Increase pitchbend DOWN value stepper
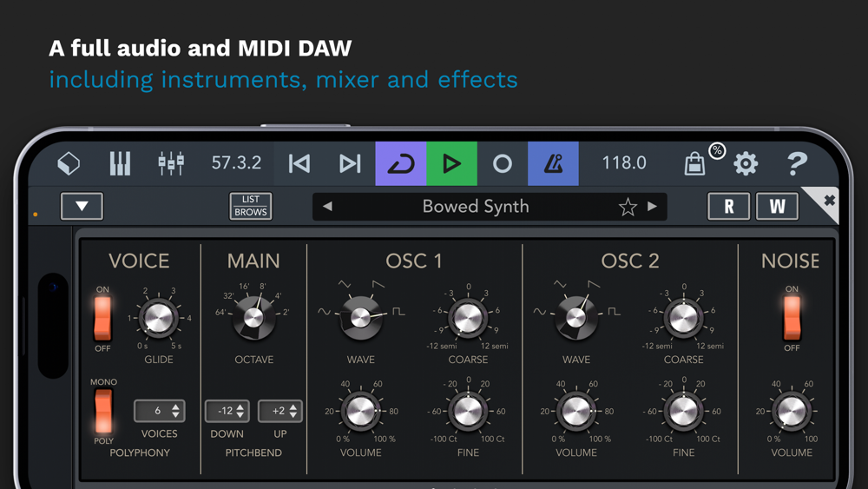 click(x=240, y=407)
